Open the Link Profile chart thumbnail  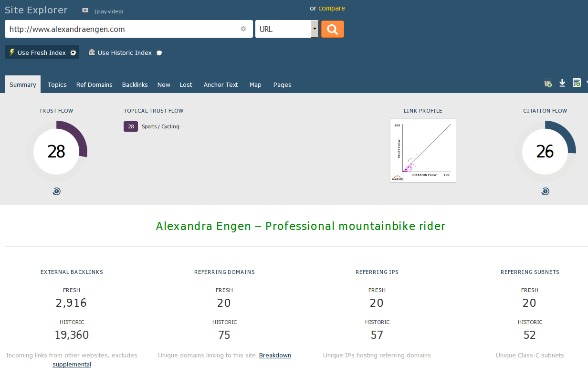pos(423,151)
